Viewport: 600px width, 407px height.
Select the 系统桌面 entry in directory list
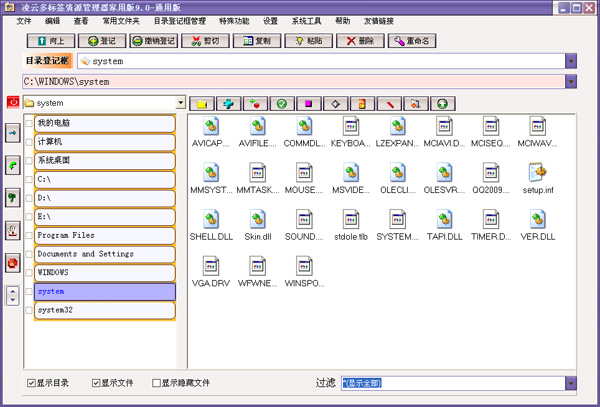pyautogui.click(x=105, y=161)
